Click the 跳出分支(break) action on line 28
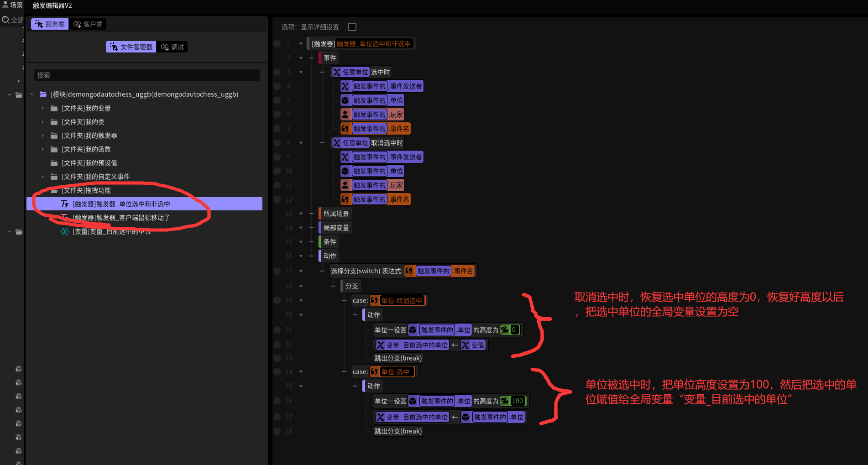 (x=398, y=431)
